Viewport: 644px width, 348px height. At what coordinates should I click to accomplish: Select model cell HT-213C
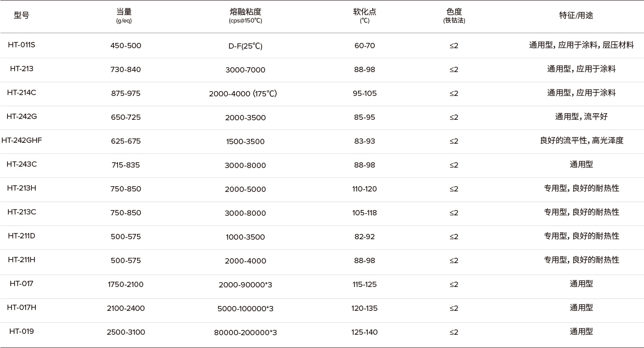click(x=21, y=212)
